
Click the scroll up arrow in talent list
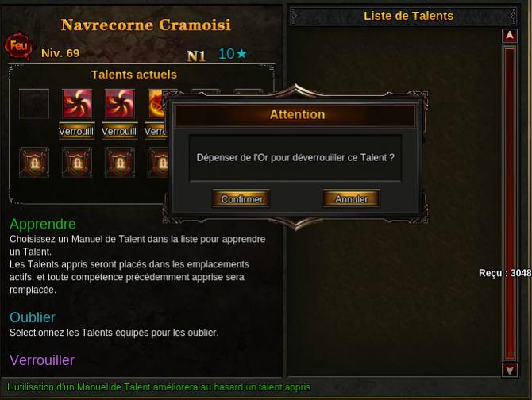pyautogui.click(x=510, y=36)
